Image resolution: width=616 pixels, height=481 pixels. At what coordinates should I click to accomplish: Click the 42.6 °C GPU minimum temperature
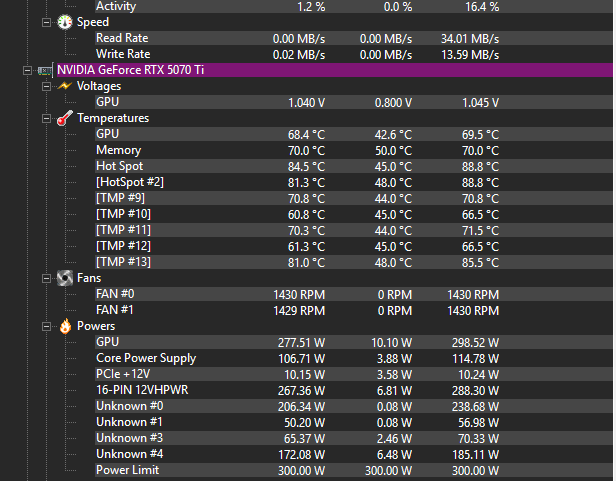pos(393,135)
